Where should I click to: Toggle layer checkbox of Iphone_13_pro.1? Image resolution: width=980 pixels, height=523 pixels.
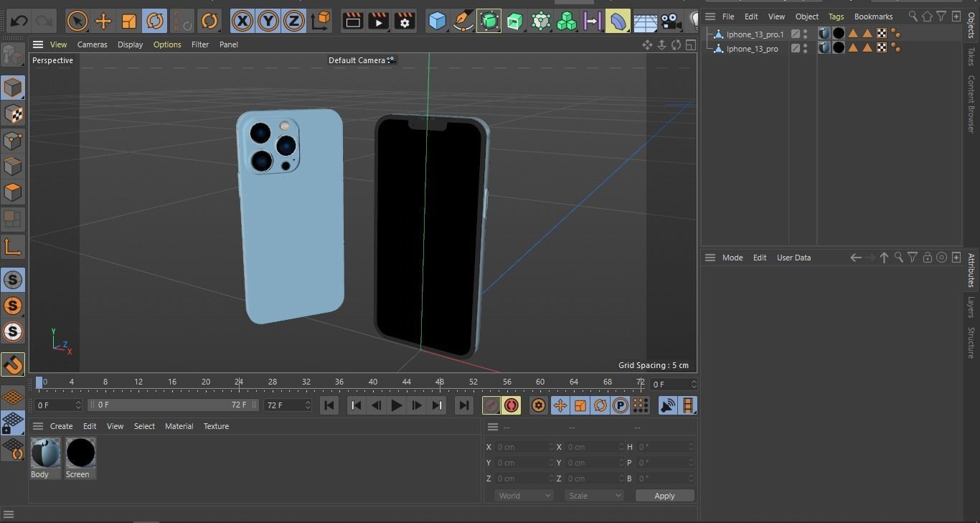795,34
